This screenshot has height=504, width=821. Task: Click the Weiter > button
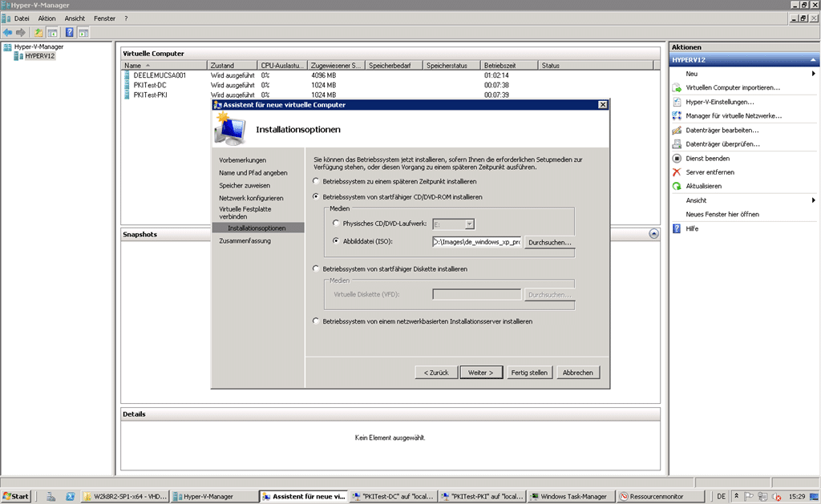coord(481,373)
